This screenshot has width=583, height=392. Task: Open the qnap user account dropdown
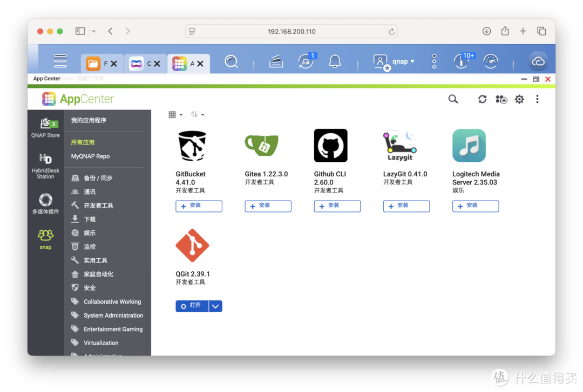coord(394,61)
